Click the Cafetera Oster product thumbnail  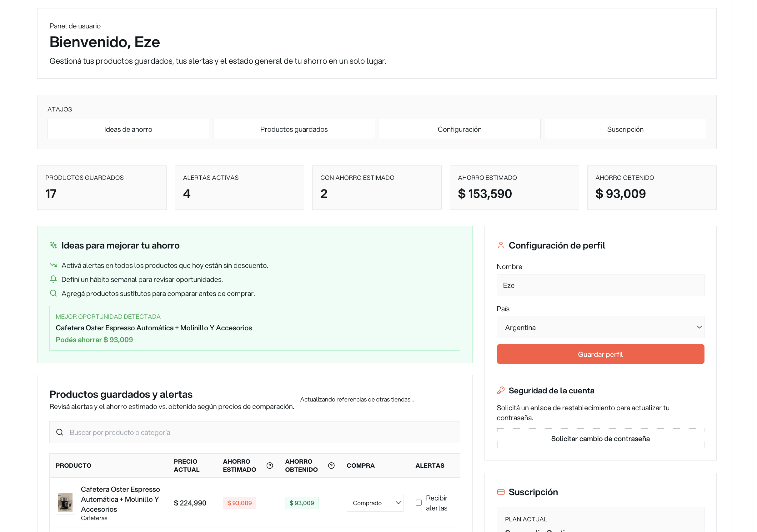(65, 503)
